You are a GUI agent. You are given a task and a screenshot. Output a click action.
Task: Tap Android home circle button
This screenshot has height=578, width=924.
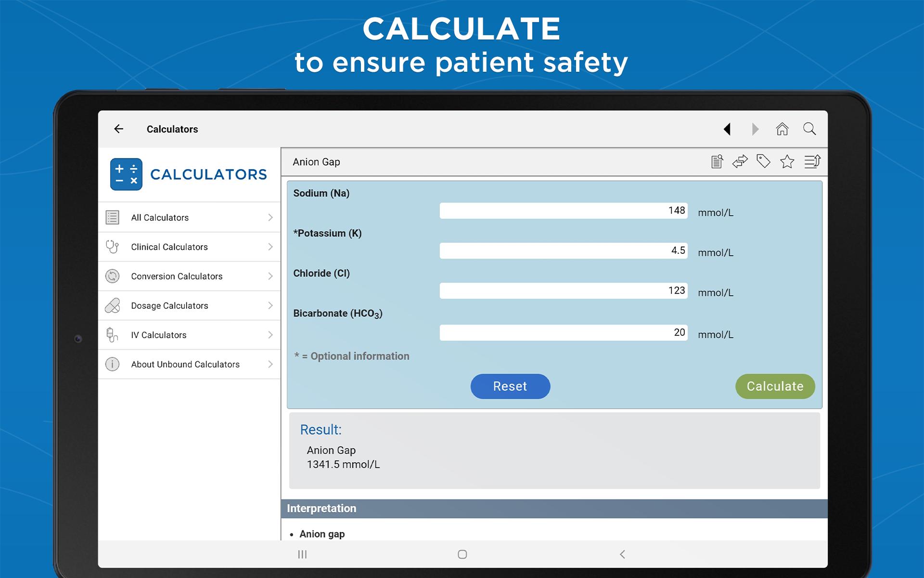click(x=462, y=554)
